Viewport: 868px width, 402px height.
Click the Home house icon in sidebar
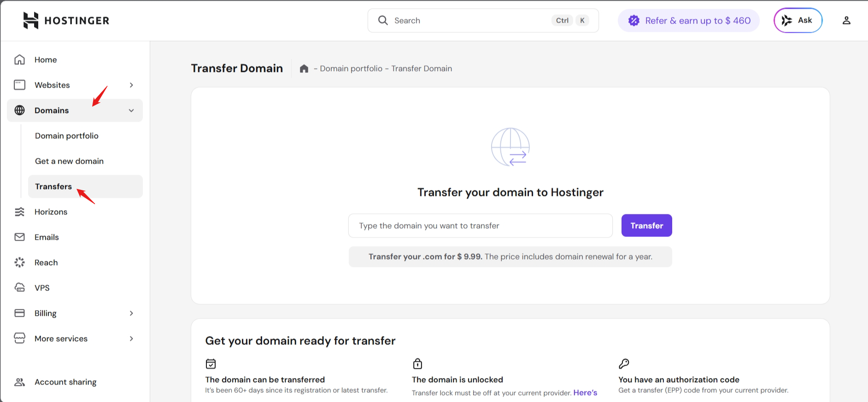pos(19,59)
